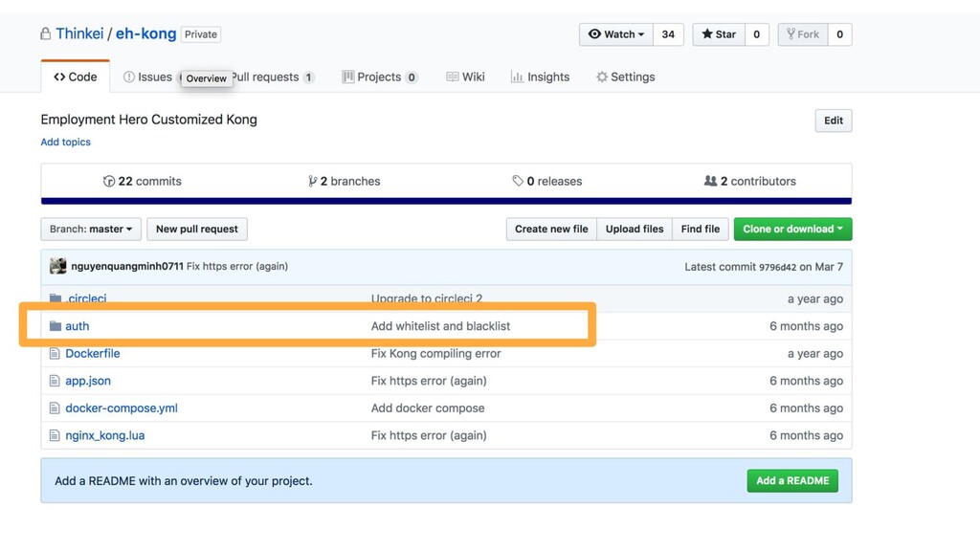View the 34 watchers count
This screenshot has height=551, width=980.
668,34
